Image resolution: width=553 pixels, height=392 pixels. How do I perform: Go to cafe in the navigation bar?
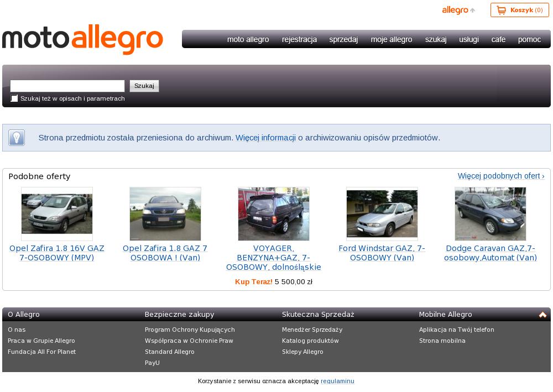point(498,39)
